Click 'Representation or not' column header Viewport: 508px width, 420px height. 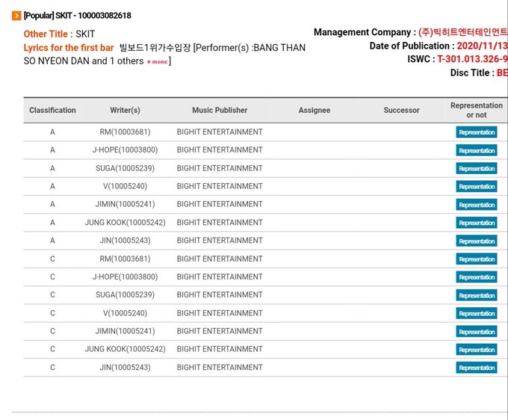pyautogui.click(x=477, y=110)
